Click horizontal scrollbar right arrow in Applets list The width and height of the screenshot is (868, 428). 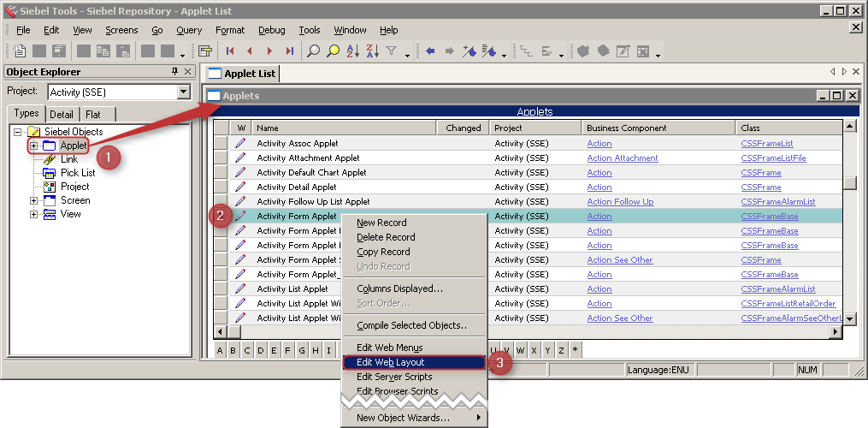[836, 331]
